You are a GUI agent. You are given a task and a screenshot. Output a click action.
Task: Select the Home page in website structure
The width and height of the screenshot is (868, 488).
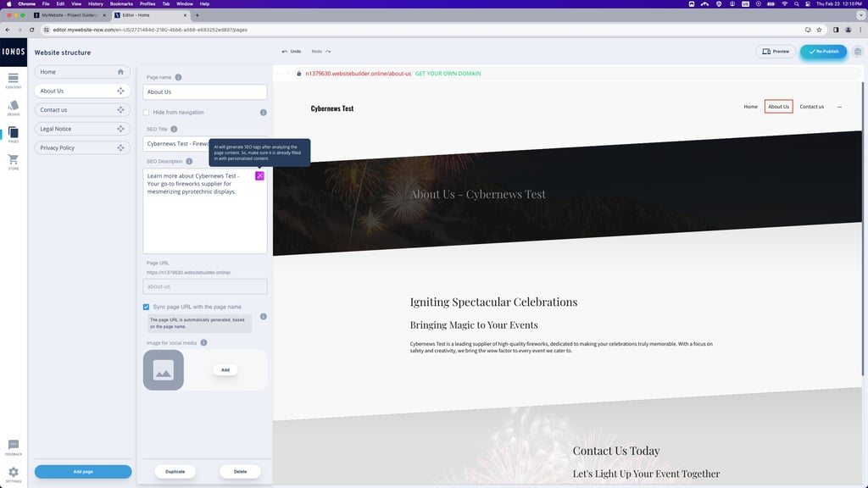(x=82, y=72)
